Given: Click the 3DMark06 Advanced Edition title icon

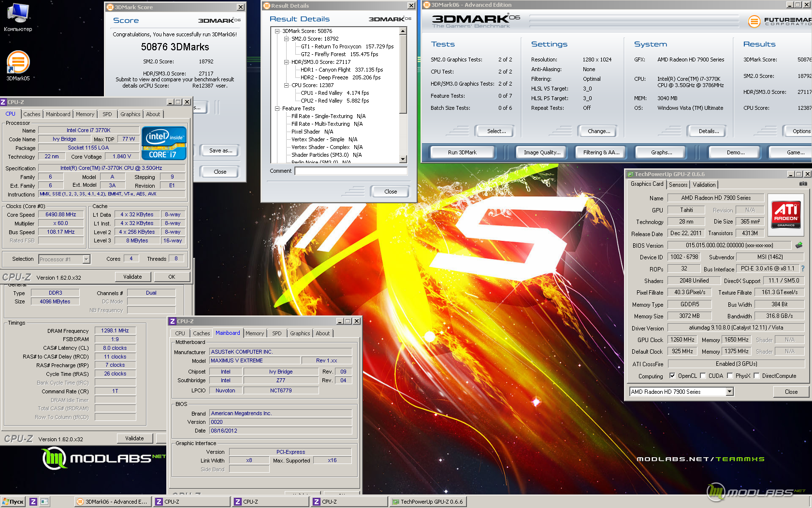Looking at the screenshot, I should (427, 5).
